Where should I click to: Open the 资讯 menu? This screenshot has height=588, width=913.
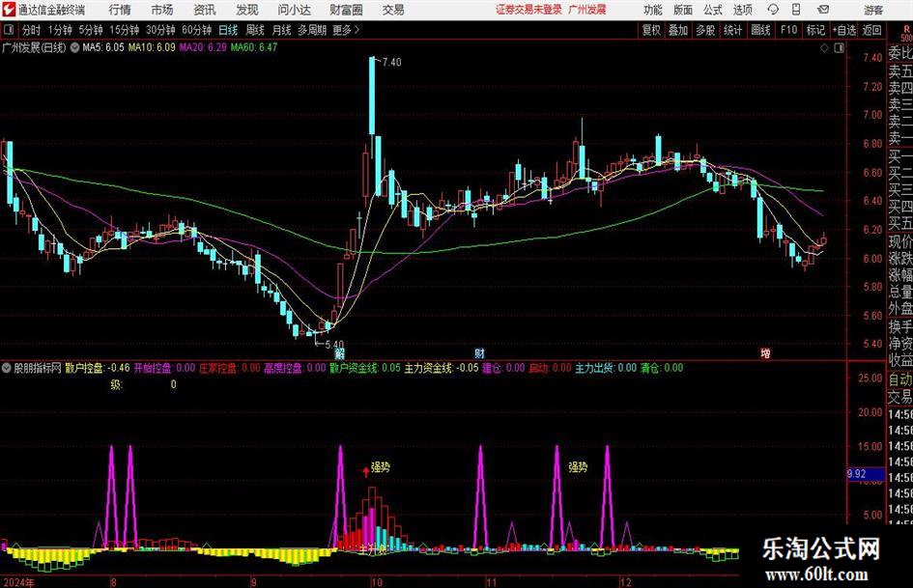tap(205, 10)
